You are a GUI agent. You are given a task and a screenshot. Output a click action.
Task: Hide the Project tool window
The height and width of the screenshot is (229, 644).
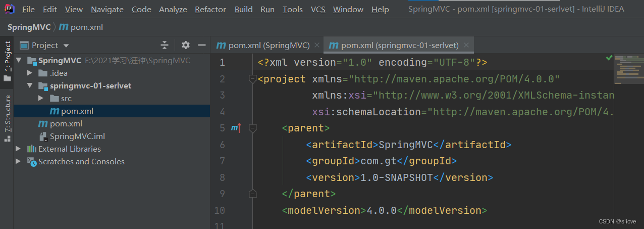pos(202,45)
